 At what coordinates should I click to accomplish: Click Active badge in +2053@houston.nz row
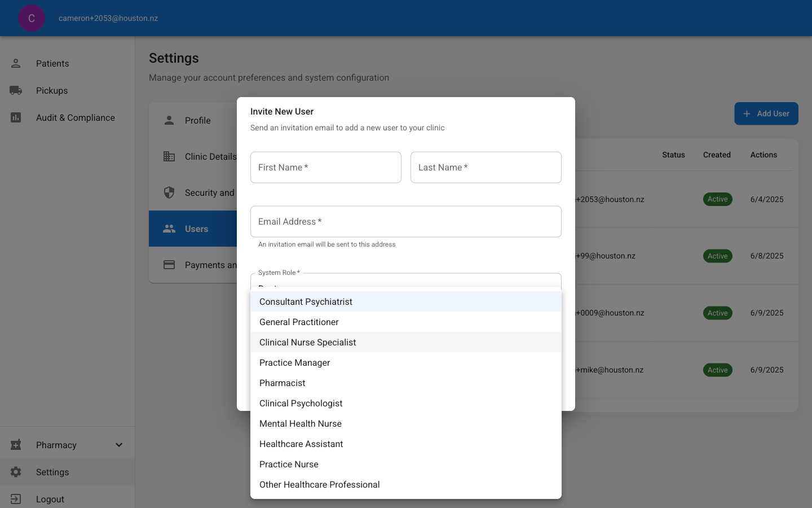(717, 199)
